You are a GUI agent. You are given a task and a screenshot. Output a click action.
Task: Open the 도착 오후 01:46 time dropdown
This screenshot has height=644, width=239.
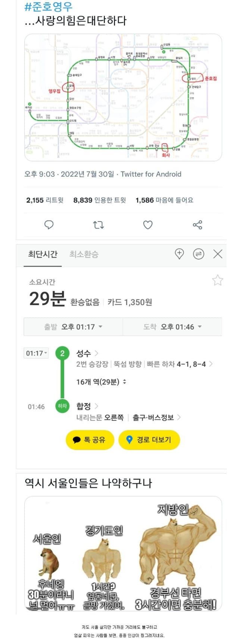click(x=173, y=327)
